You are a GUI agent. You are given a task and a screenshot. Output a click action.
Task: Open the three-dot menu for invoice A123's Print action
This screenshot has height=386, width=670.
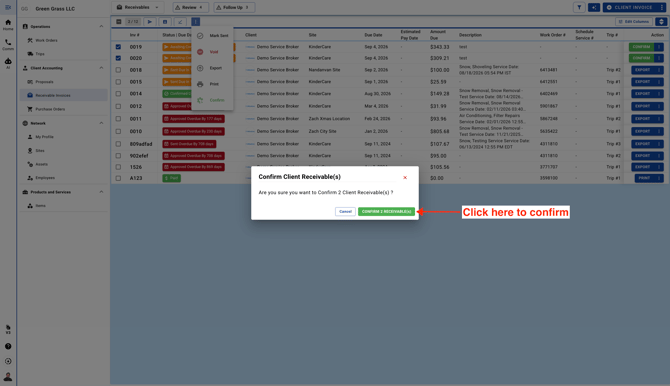tap(659, 178)
